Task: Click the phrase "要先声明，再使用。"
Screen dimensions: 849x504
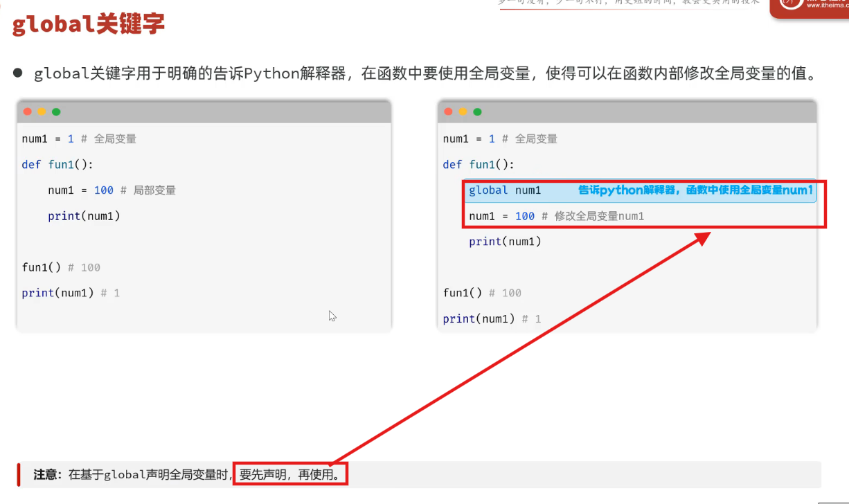Action: [291, 475]
